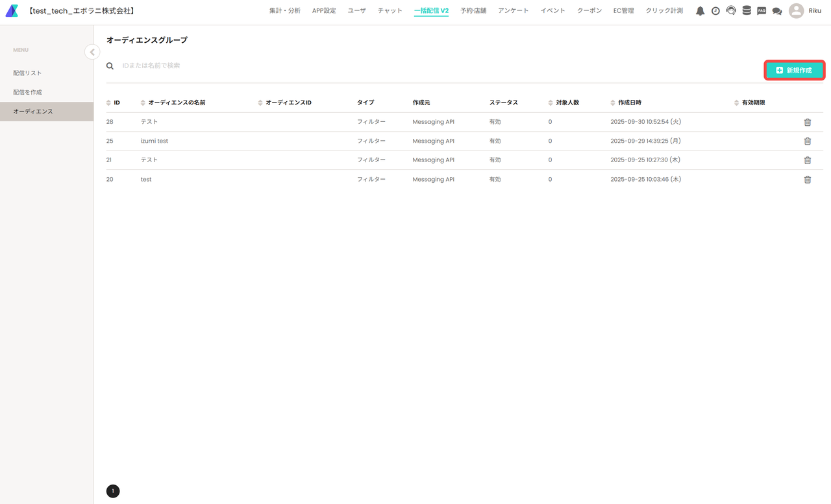Delete the izumi test audience
The width and height of the screenshot is (831, 504).
(808, 141)
